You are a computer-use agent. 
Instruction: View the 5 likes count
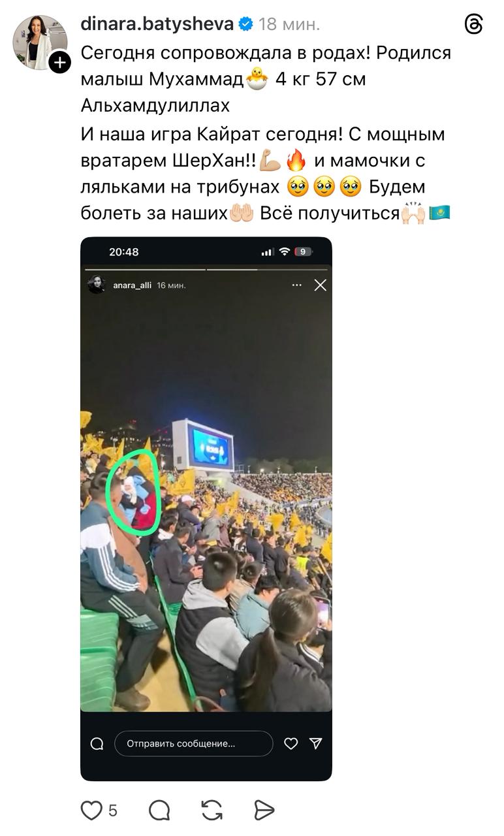coord(113,811)
